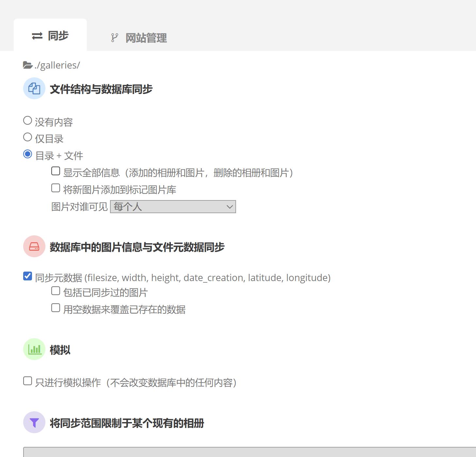Enable 包括已同步过的图片 checkbox

point(56,291)
